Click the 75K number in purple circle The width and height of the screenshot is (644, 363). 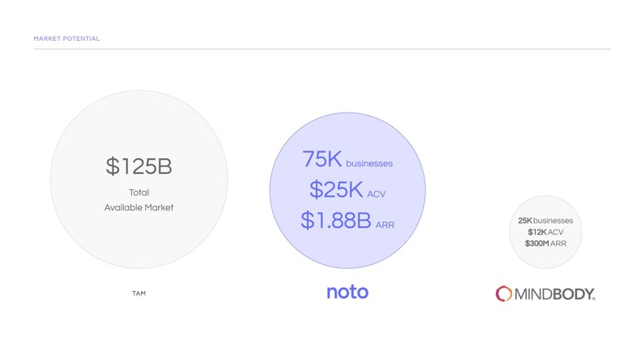tap(321, 159)
